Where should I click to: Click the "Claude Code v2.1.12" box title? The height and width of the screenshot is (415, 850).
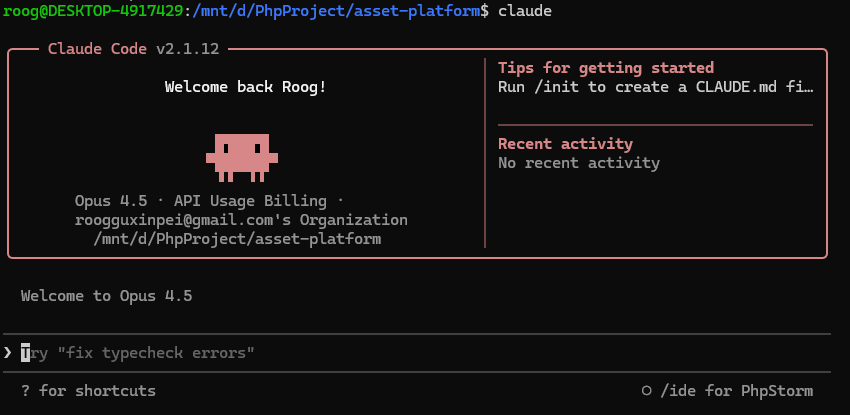pos(133,49)
